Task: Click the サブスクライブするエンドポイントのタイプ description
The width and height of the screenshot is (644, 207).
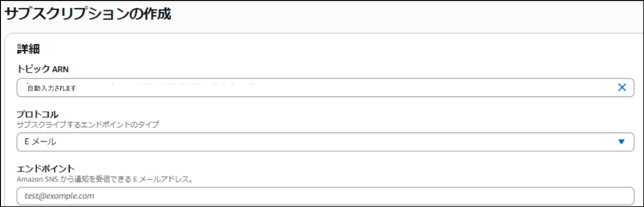Action: coord(87,125)
